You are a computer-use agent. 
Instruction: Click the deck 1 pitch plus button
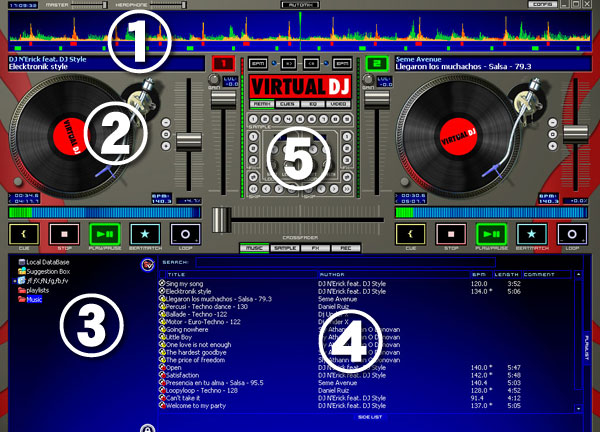[x=166, y=146]
